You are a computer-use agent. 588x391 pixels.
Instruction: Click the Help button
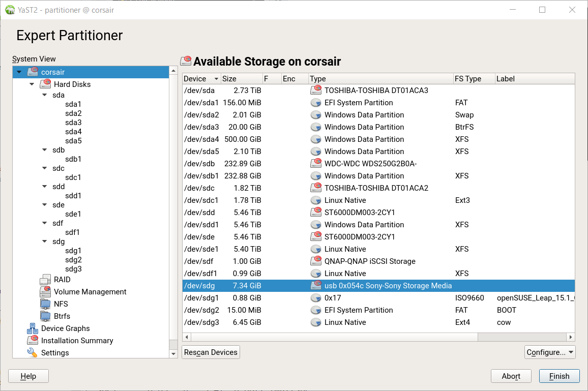(x=28, y=376)
